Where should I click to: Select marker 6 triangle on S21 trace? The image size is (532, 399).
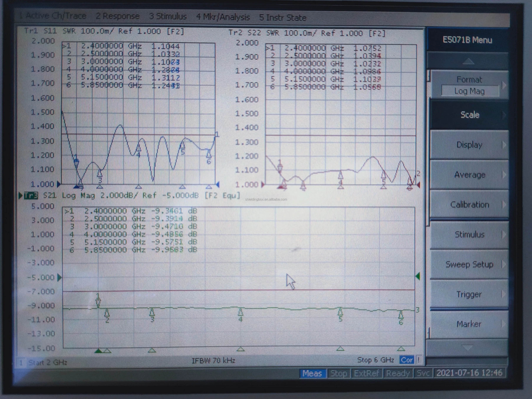click(401, 315)
